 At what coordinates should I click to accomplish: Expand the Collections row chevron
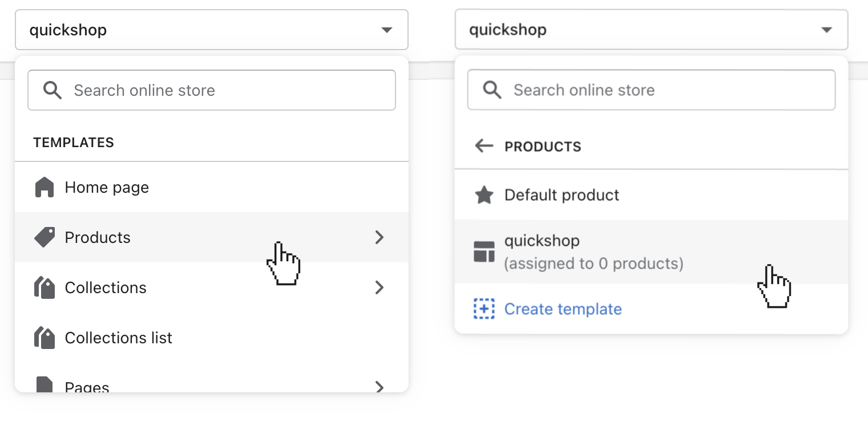point(380,287)
